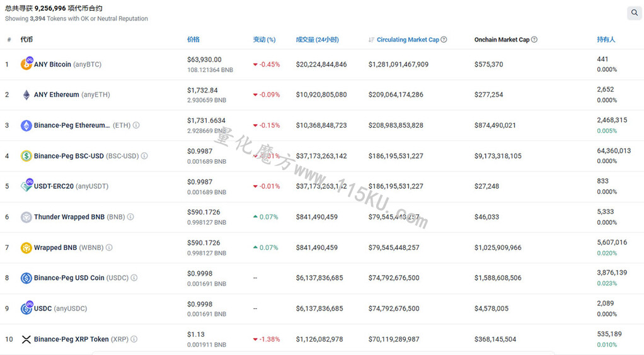The image size is (644, 355).
Task: Click the price $1,732.84
Action: (202, 90)
